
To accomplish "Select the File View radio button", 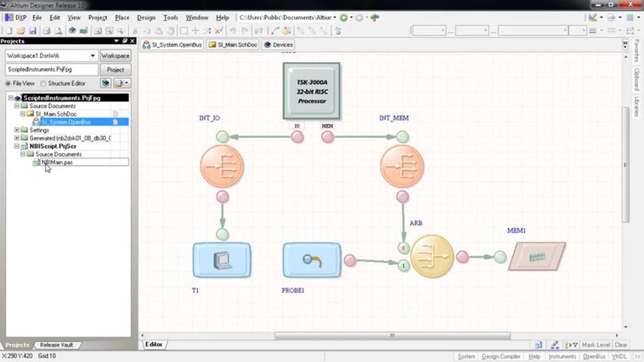I will coord(8,83).
